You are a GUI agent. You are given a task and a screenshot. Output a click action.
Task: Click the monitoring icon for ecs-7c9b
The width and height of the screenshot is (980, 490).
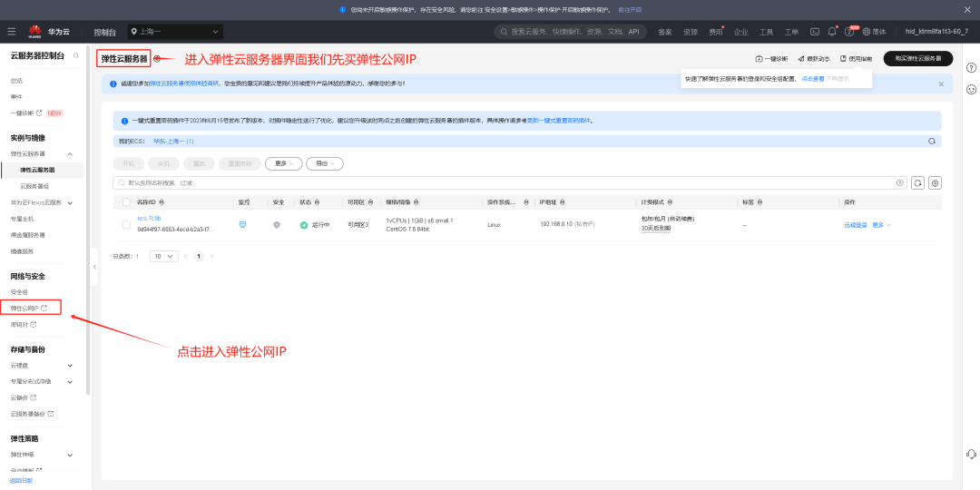coord(243,224)
